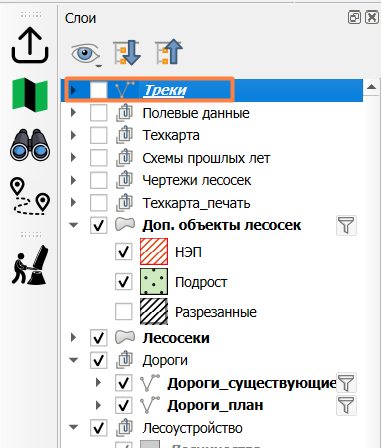The image size is (381, 448).
Task: Select the Дороги_план layer name
Action: 215,405
